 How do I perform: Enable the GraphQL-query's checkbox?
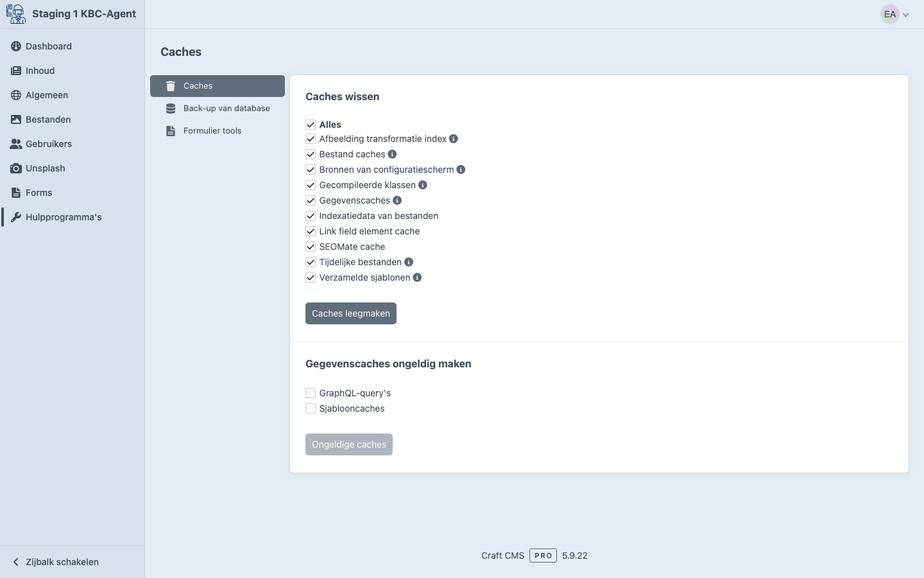click(311, 393)
